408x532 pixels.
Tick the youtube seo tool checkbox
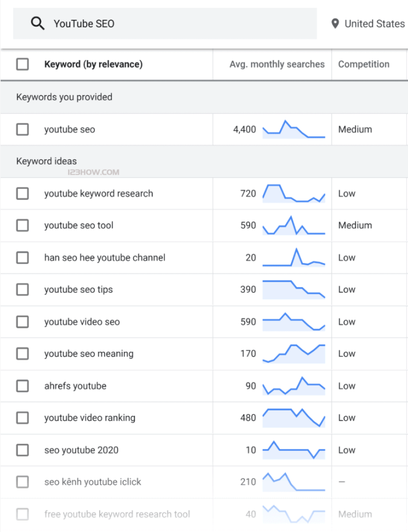pyautogui.click(x=22, y=225)
